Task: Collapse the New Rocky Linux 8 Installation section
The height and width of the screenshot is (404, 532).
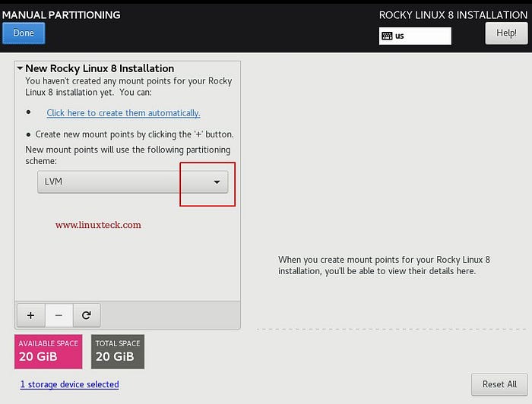Action: (21, 68)
